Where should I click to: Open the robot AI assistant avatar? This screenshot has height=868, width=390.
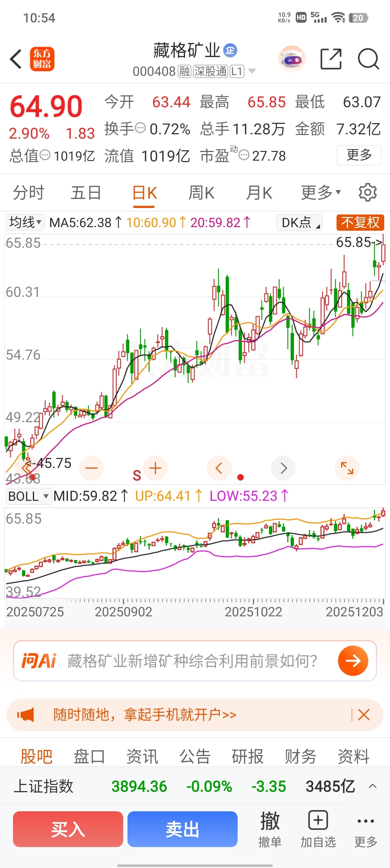tap(292, 59)
